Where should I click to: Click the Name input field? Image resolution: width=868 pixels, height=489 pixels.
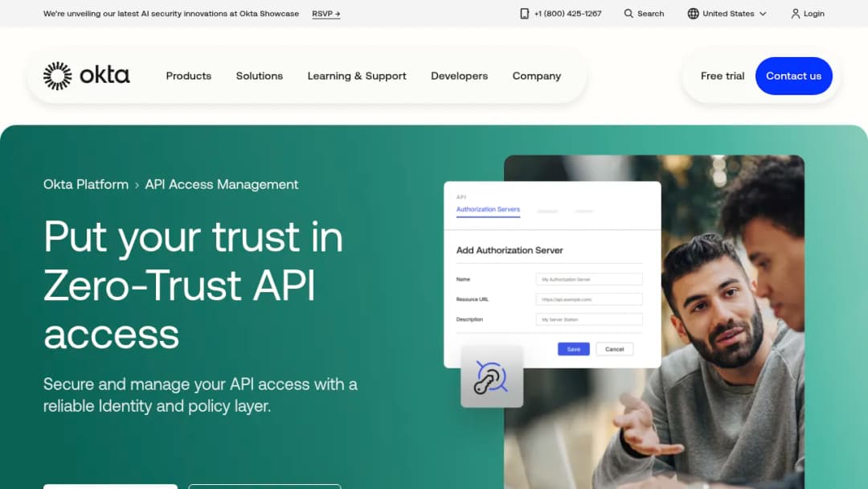589,279
